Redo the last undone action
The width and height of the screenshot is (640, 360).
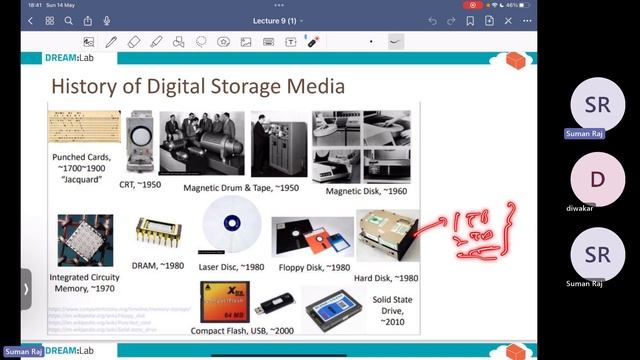click(x=451, y=21)
